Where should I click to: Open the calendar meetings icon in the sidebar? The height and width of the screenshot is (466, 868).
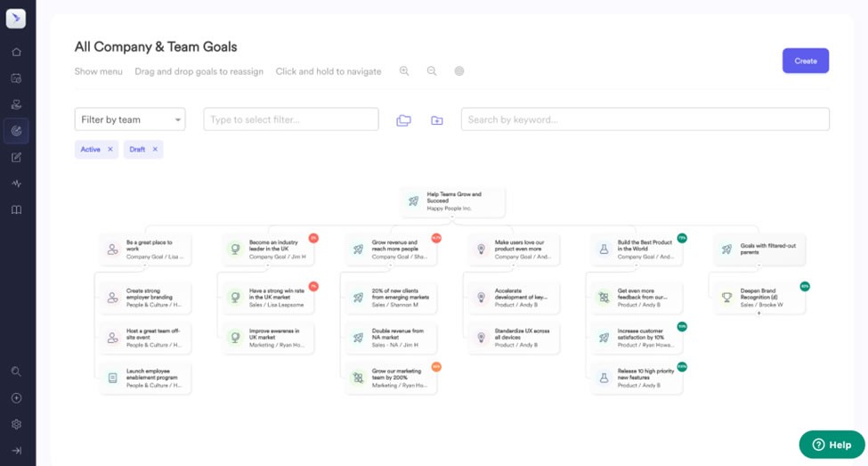pyautogui.click(x=17, y=78)
